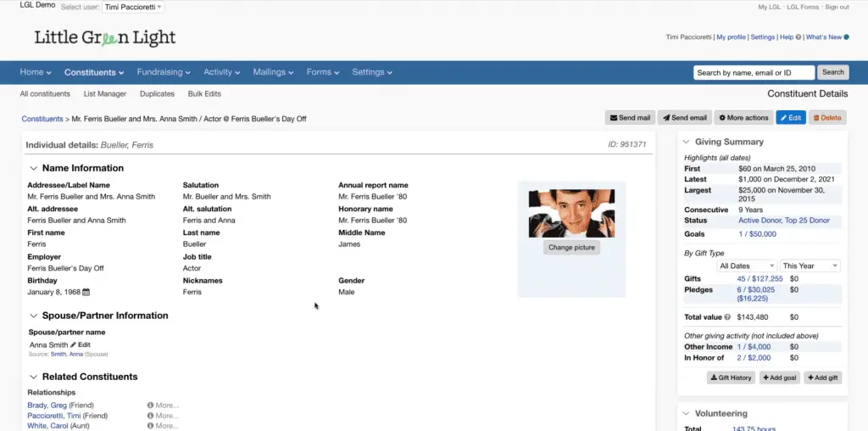This screenshot has height=431, width=868.
Task: Click the What's New link
Action: pos(824,37)
